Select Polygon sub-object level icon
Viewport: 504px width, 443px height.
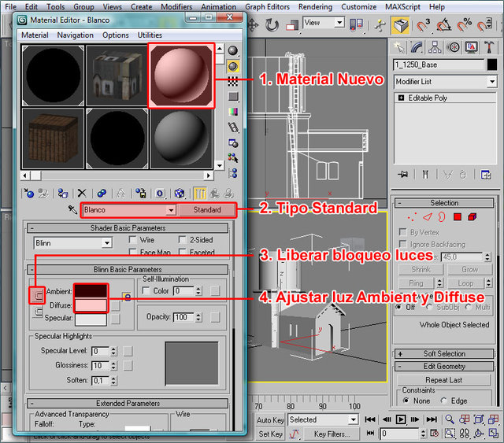[459, 216]
